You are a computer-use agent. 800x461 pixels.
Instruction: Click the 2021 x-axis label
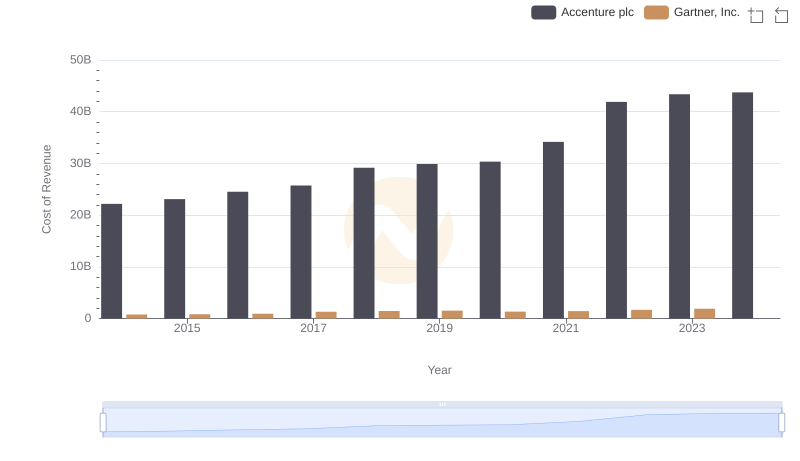click(566, 328)
